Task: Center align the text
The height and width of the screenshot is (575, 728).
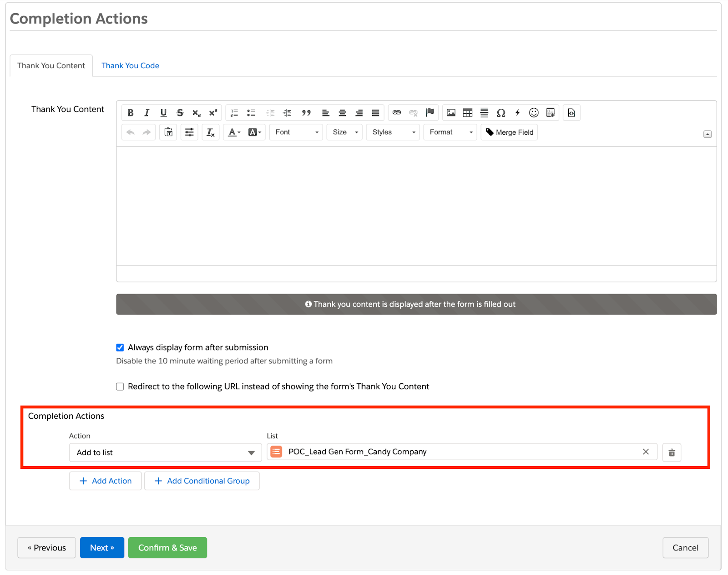Action: point(343,112)
